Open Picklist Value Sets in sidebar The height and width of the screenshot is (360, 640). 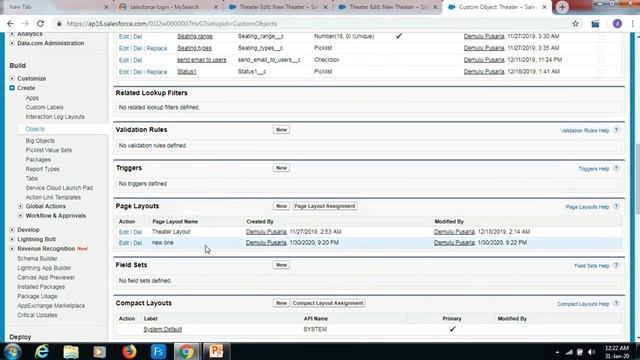pos(49,150)
